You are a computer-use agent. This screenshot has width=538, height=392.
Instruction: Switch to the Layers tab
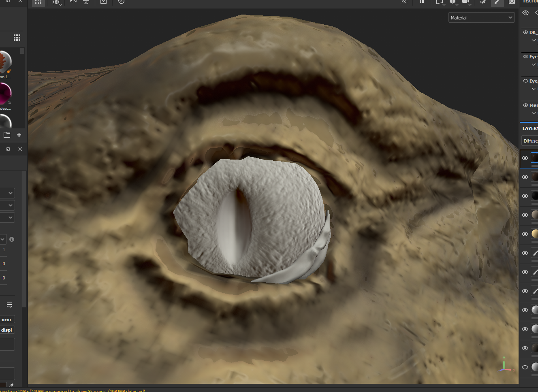point(530,128)
